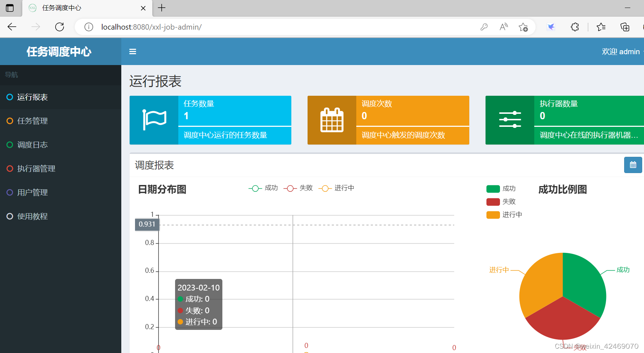Viewport: 644px width, 353px height.
Task: Click the 任务数量 statistic text
Action: [199, 104]
